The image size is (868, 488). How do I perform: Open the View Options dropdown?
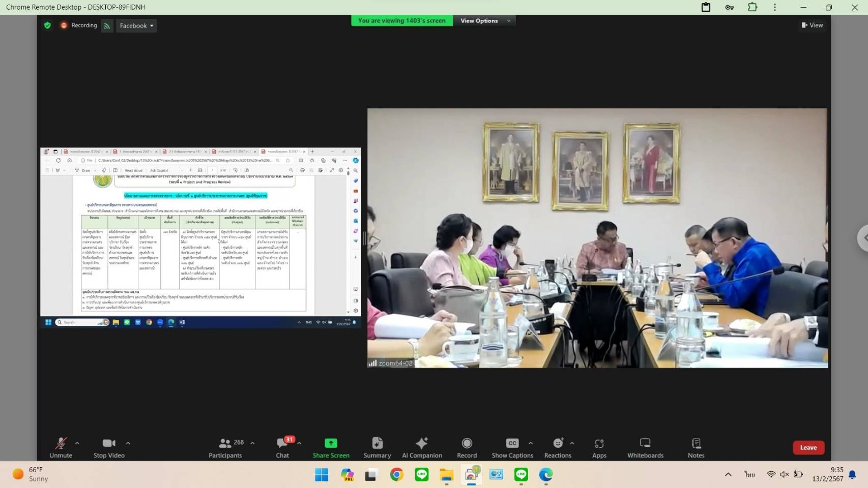[x=485, y=21]
